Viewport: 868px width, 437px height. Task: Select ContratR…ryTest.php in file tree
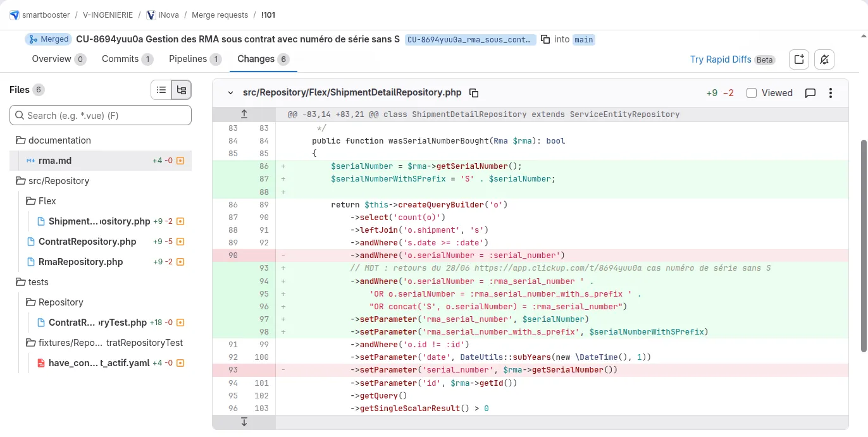click(101, 323)
